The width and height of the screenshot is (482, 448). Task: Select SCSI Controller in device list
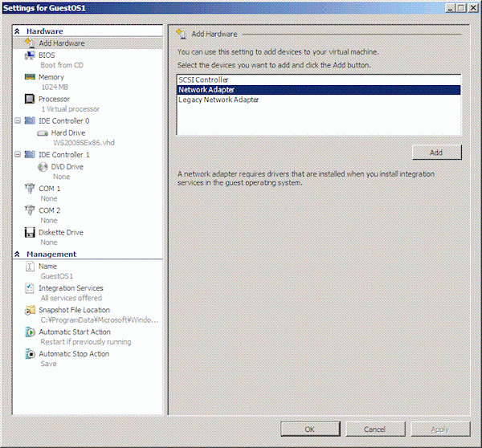coord(319,80)
